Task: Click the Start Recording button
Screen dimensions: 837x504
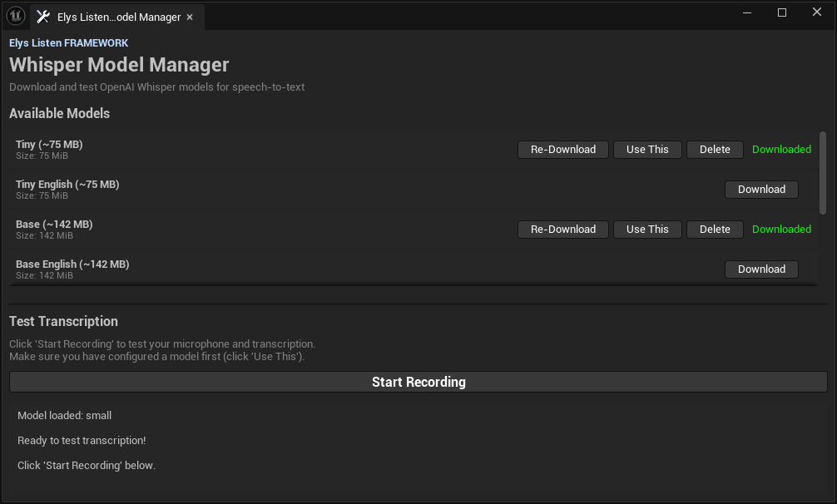Action: point(418,382)
